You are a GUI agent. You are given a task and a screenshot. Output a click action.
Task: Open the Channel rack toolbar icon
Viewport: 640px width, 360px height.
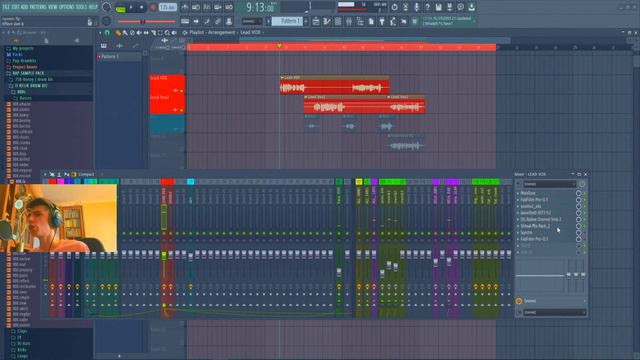338,21
